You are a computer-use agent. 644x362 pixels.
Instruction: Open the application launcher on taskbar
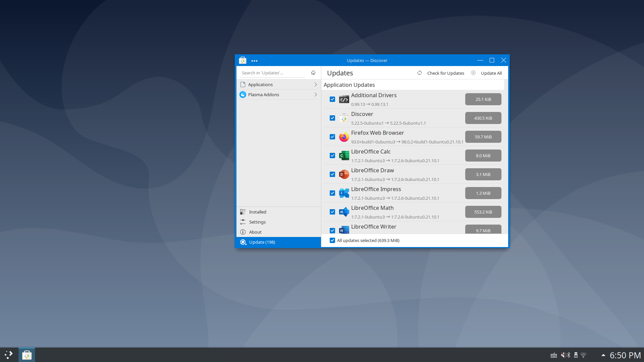click(9, 355)
